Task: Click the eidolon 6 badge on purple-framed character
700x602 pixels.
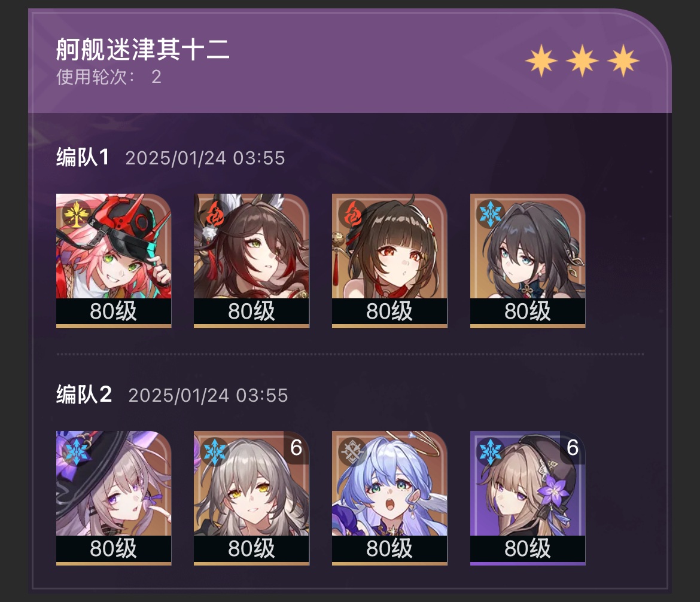Action: coord(573,447)
